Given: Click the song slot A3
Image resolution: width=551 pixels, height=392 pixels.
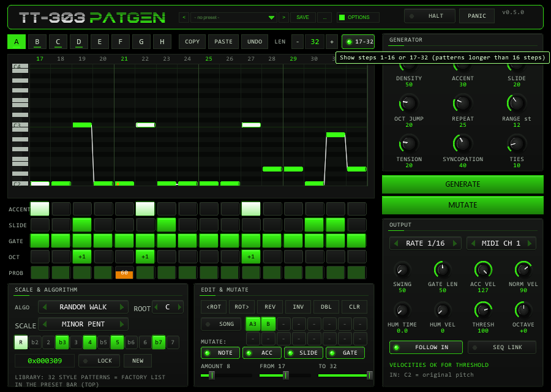Looking at the screenshot, I should [253, 324].
